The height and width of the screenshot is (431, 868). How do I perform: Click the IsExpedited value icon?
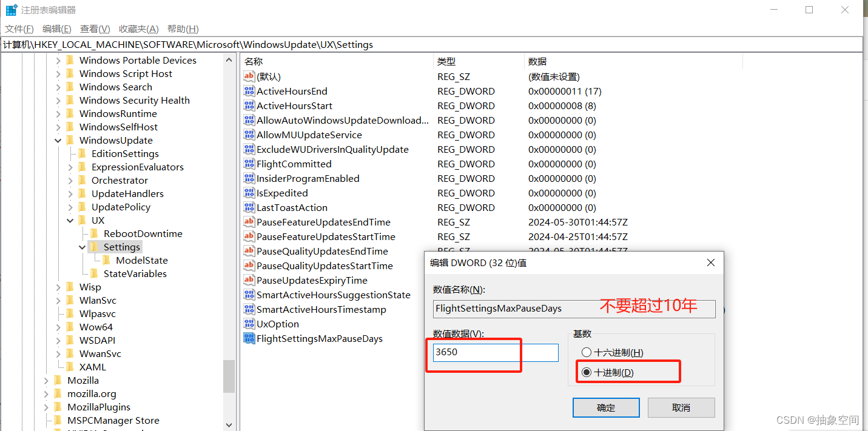pos(249,193)
